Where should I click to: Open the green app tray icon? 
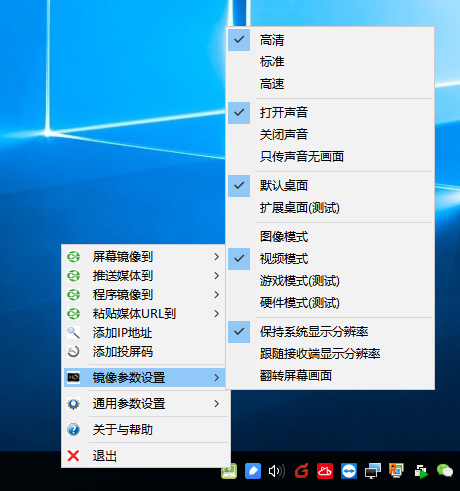pos(229,471)
